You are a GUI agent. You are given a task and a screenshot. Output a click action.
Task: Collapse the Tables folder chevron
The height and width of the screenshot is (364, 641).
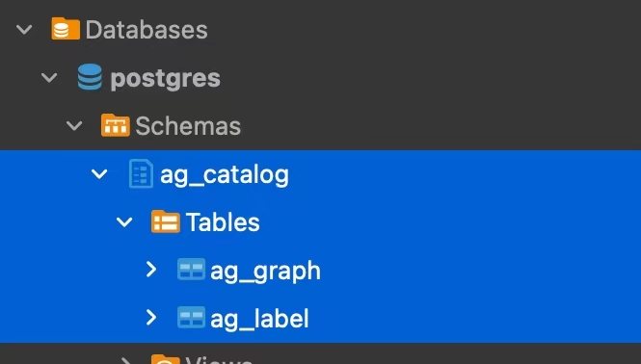tap(124, 222)
